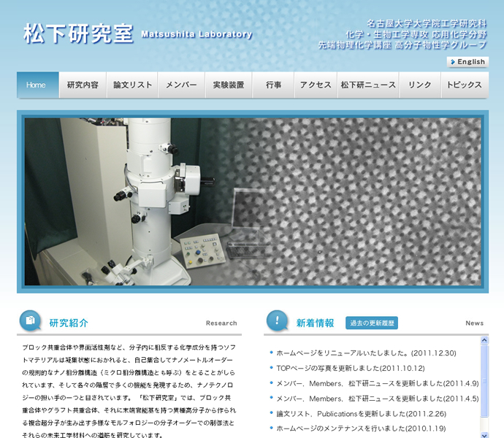The height and width of the screenshot is (438, 504).
Task: Click the 名古屋大学大学院工学研究科 header text
Action: point(427,23)
